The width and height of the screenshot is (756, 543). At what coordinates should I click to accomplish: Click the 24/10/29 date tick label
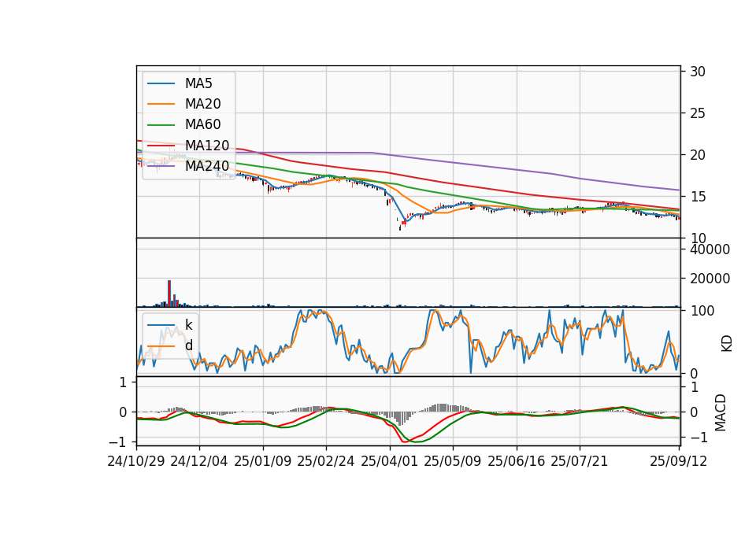click(136, 461)
